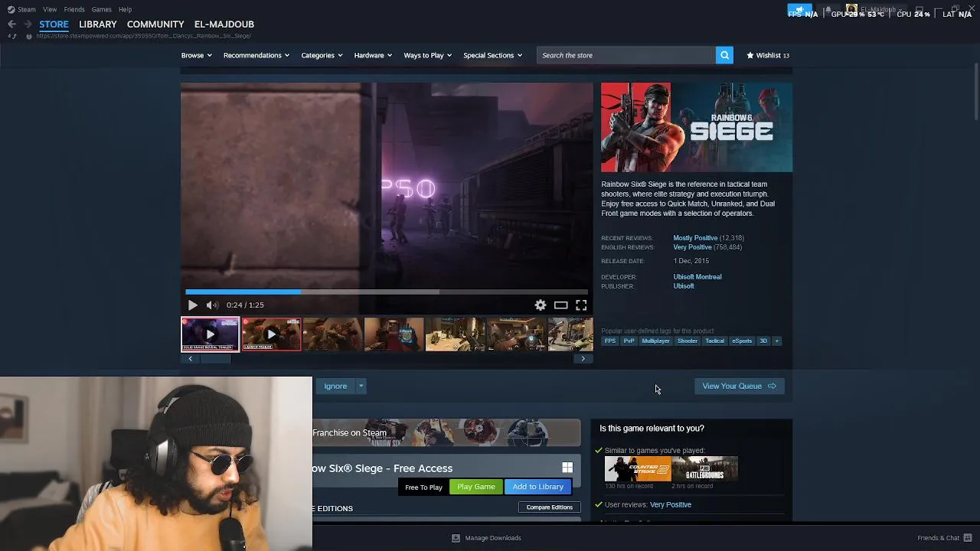Image resolution: width=980 pixels, height=551 pixels.
Task: Go forward using the forward arrow
Action: pyautogui.click(x=28, y=24)
